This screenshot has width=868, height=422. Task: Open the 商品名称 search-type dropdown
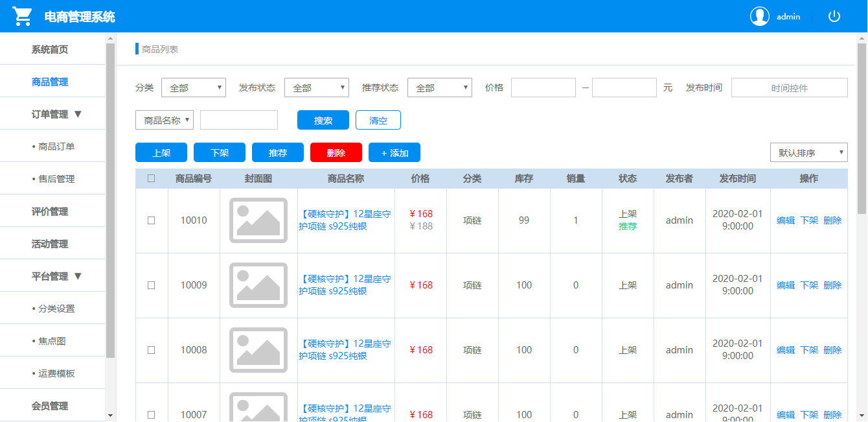[x=165, y=120]
